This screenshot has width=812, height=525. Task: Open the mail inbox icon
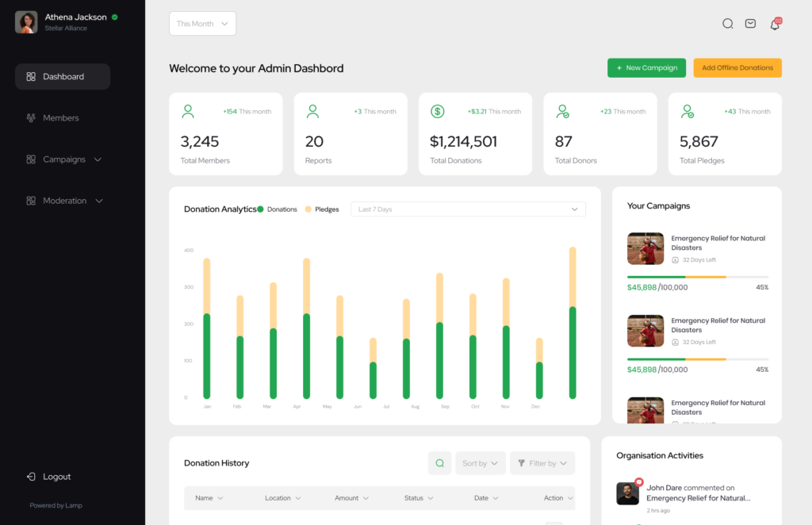click(x=750, y=24)
